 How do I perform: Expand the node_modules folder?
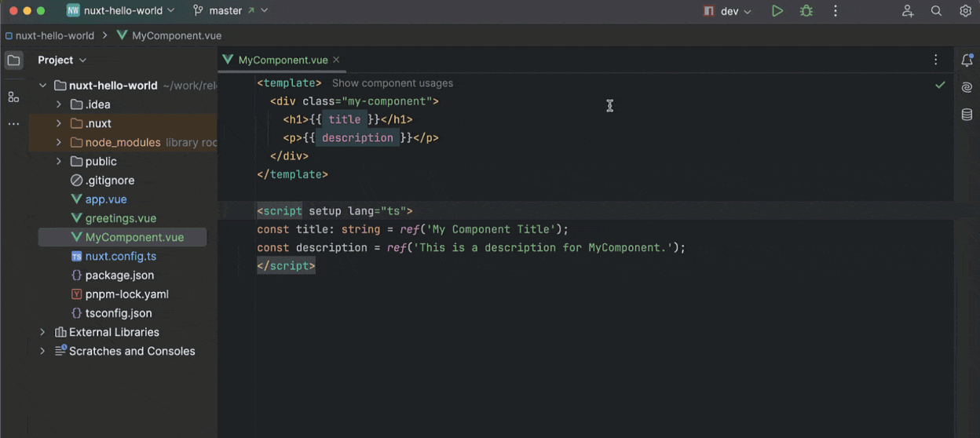pos(58,142)
